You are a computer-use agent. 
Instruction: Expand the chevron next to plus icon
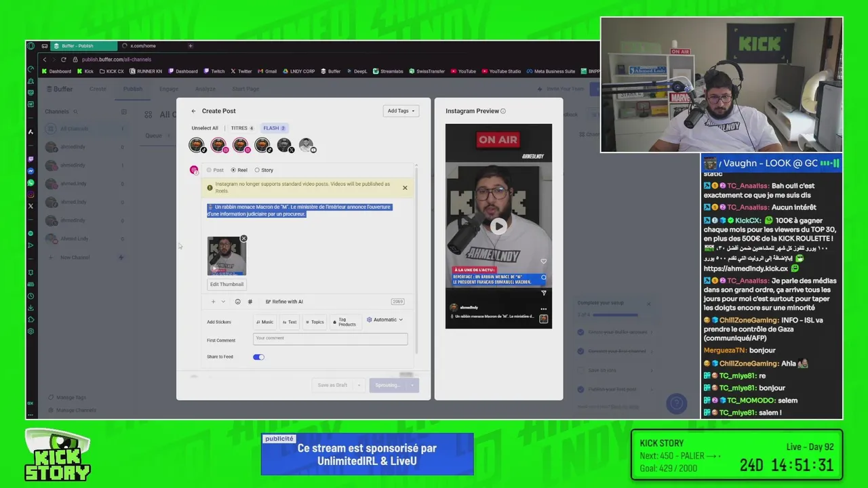[x=223, y=302]
